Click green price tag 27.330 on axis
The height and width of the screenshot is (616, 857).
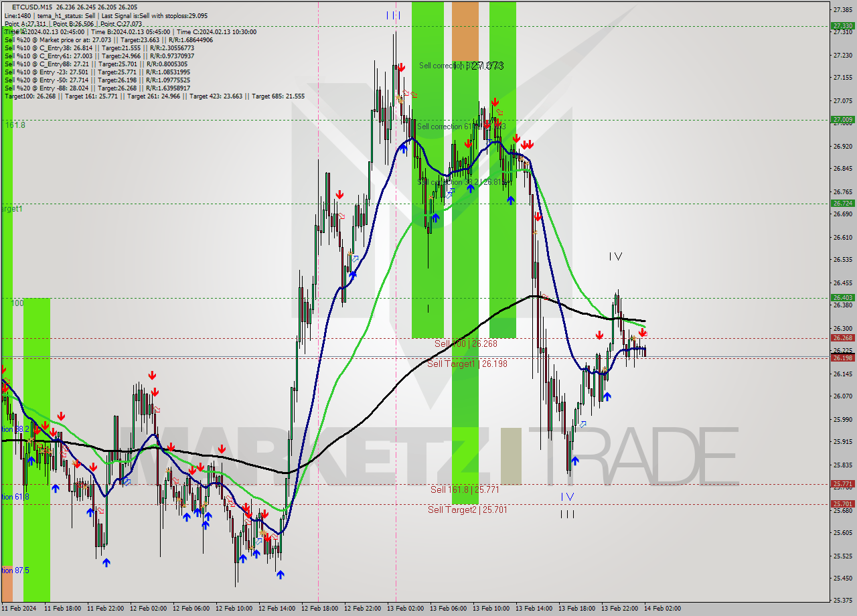pyautogui.click(x=842, y=26)
